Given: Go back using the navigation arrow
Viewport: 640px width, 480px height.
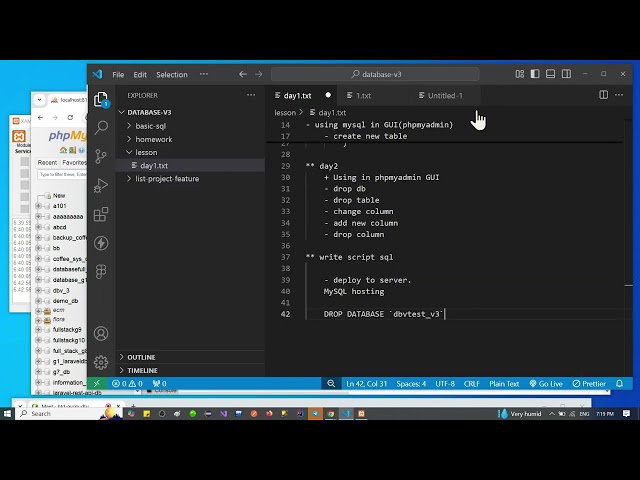Looking at the screenshot, I should point(243,74).
